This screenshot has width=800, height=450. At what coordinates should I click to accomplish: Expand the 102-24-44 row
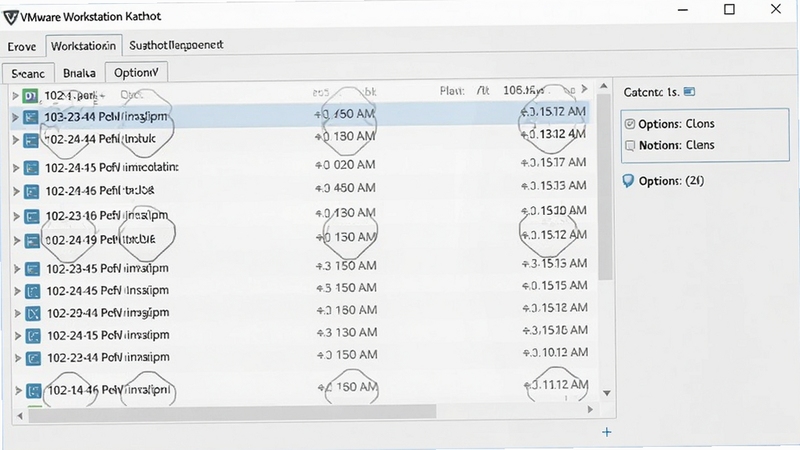tap(15, 140)
